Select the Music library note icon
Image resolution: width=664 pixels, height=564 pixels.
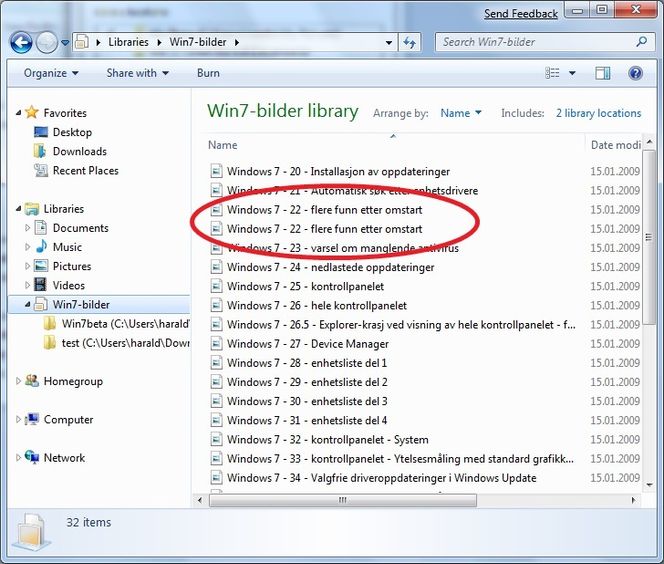[x=41, y=247]
